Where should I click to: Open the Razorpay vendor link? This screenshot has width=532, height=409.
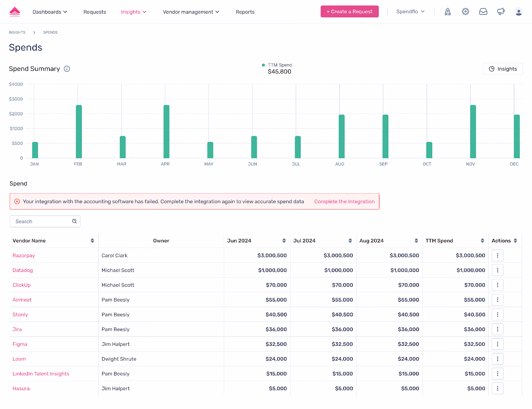click(24, 255)
